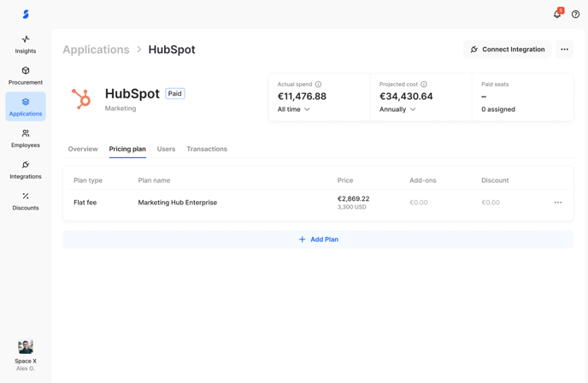
Task: Click the app logo at top left
Action: tap(26, 14)
